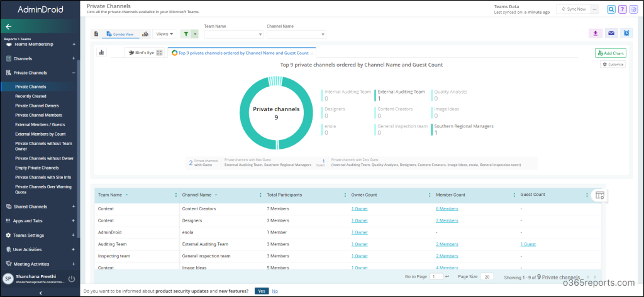
Task: Click the green filter funnel icon
Action: (186, 34)
